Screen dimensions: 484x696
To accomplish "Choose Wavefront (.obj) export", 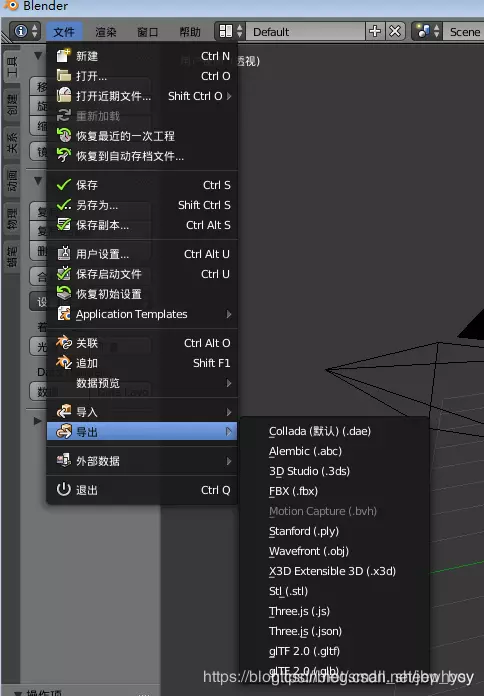I will (x=309, y=551).
